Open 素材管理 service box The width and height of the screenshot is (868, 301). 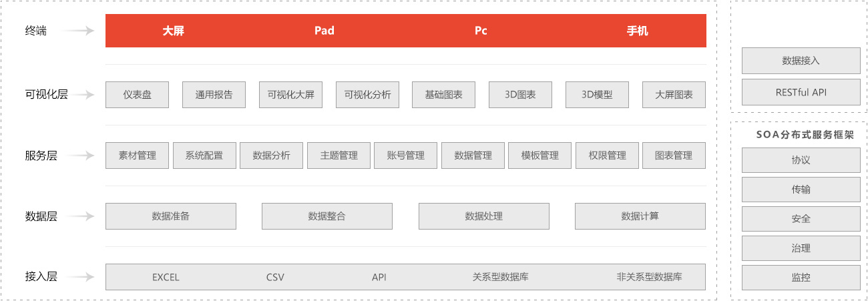click(137, 156)
